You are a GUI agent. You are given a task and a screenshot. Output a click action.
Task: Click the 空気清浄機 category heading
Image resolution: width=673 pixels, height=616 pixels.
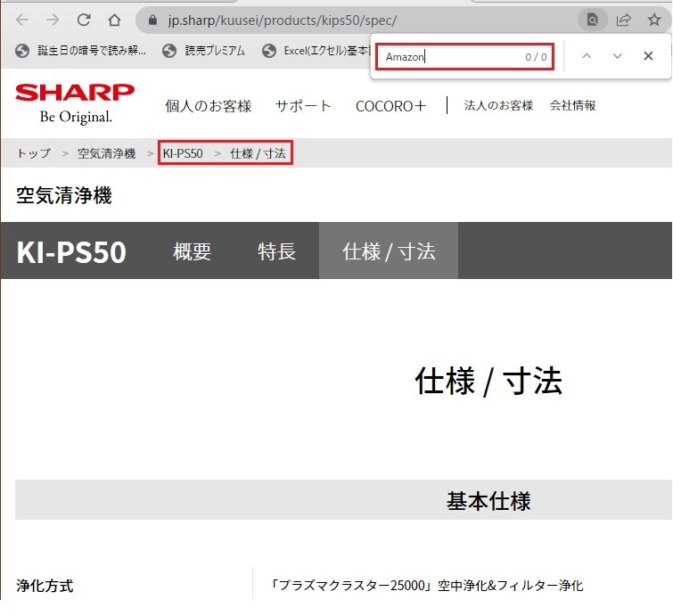(64, 195)
